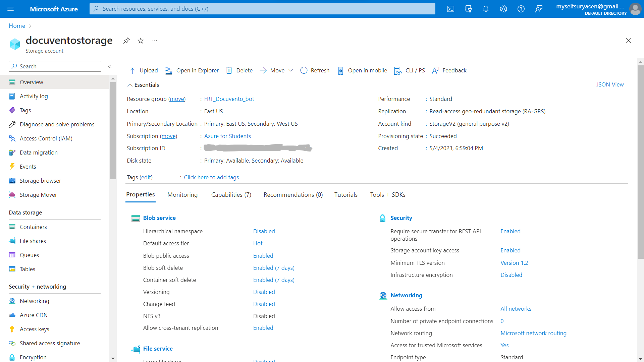Refresh the storage account overview

(315, 70)
